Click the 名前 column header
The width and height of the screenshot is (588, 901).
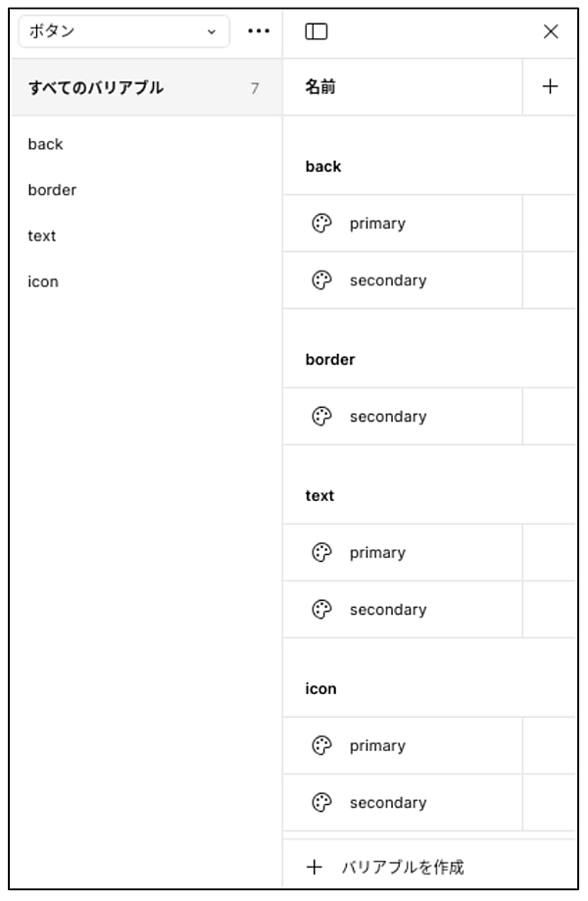(320, 88)
